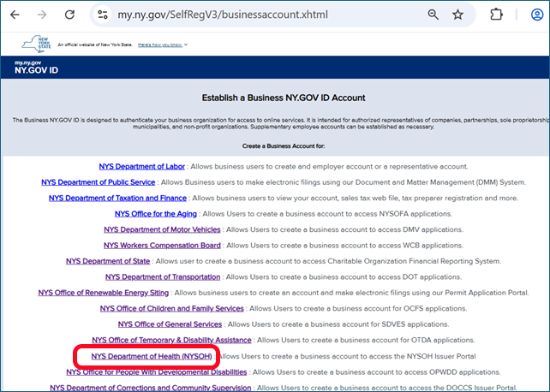Open NYS Office for People With Developmental Disabilities

click(157, 372)
